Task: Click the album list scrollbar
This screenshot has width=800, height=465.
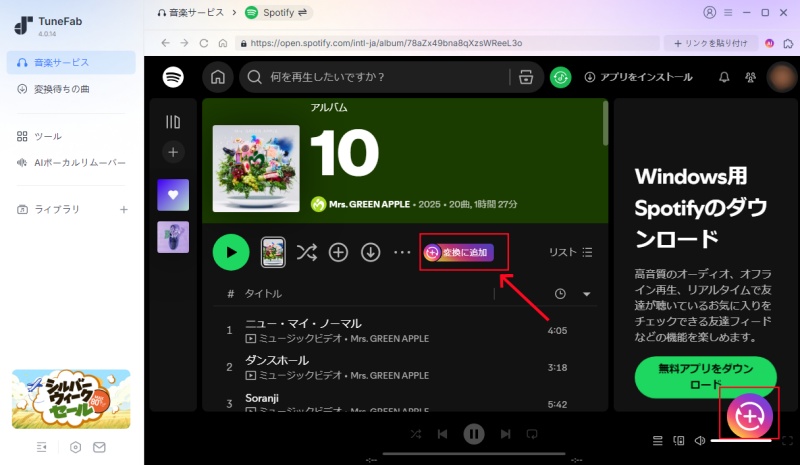Action: 605,123
